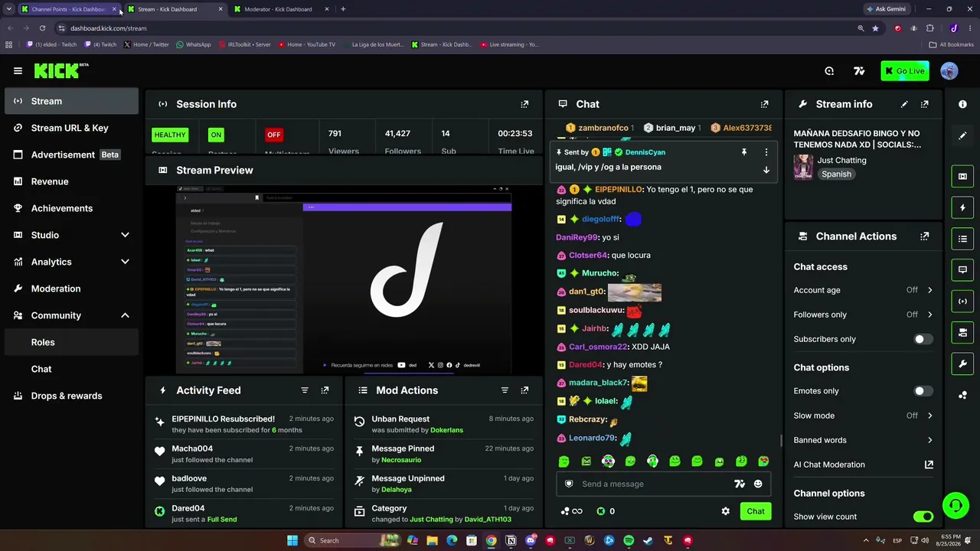This screenshot has height=551, width=980.
Task: Open the Advertisement section
Action: (71, 155)
